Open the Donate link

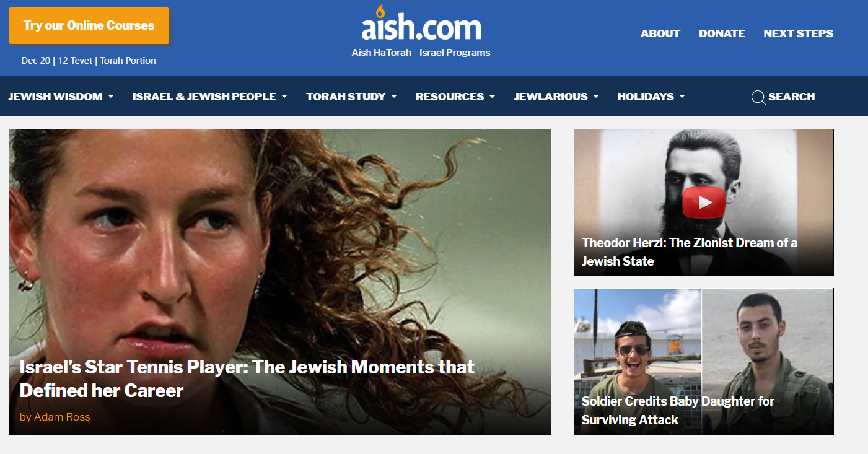coord(722,33)
